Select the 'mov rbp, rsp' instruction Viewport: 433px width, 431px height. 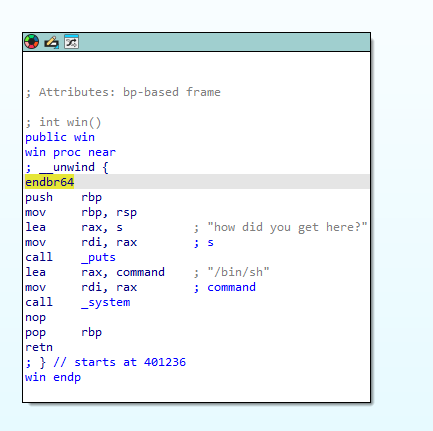(81, 212)
